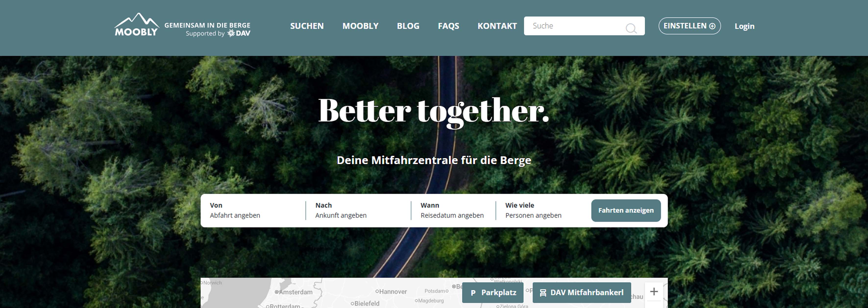868x308 pixels.
Task: Open the FAQS page
Action: click(449, 26)
